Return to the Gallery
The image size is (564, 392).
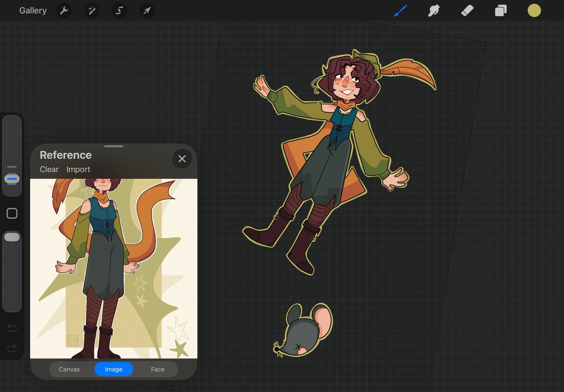32,10
